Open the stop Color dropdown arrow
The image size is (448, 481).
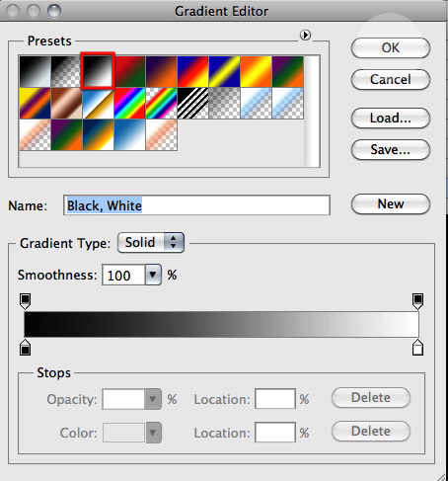(153, 433)
